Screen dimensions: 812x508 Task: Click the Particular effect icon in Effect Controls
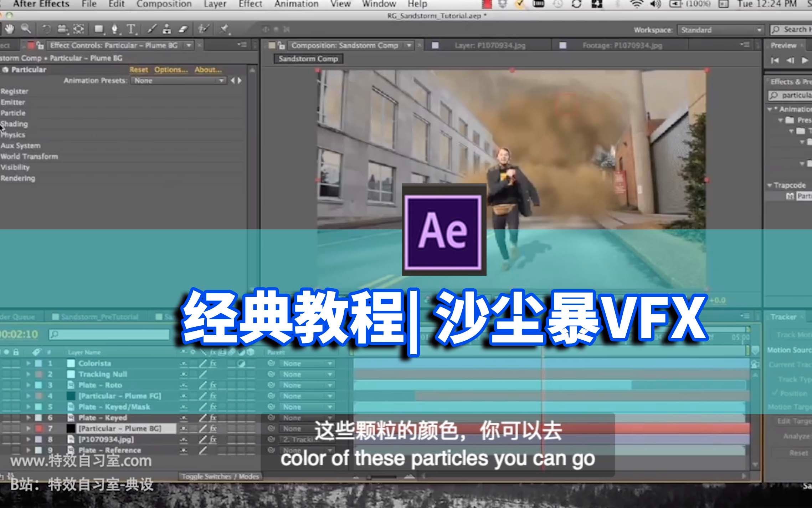pos(5,70)
